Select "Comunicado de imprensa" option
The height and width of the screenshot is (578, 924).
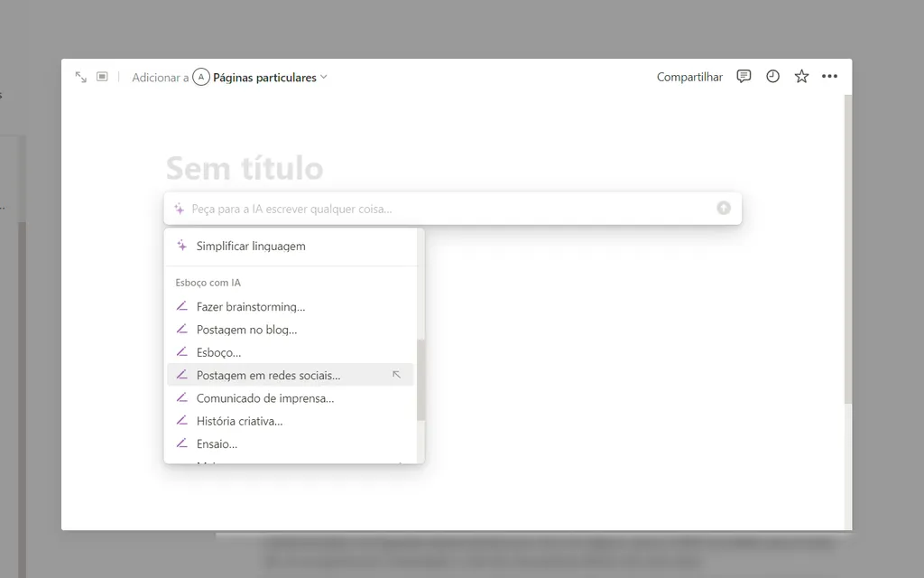(x=265, y=397)
